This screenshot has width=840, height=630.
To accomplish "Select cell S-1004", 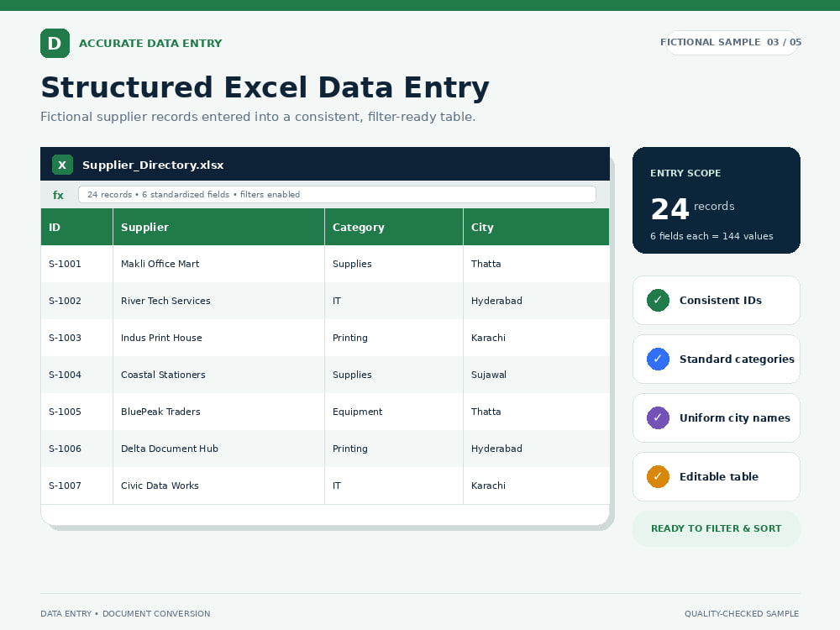I will (76, 375).
